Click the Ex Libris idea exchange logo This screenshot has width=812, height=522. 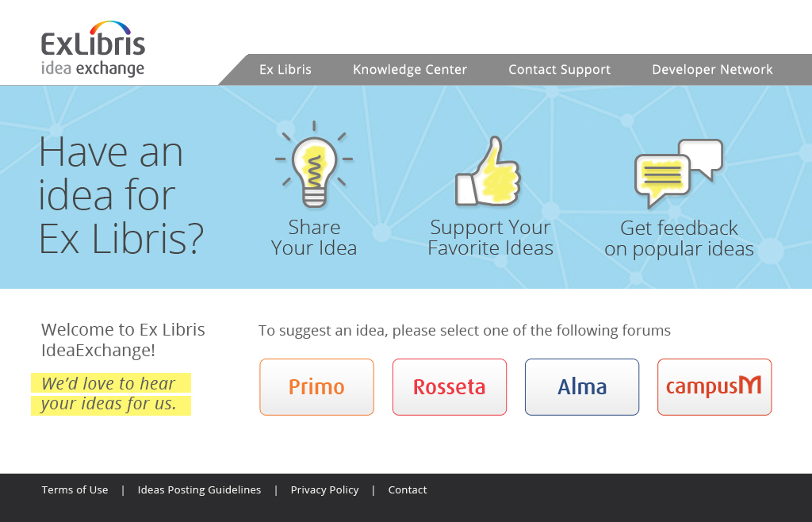click(x=94, y=49)
